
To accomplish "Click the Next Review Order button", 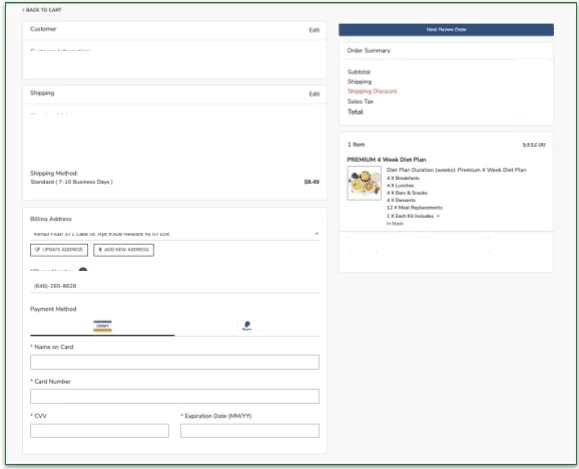I will coord(446,30).
